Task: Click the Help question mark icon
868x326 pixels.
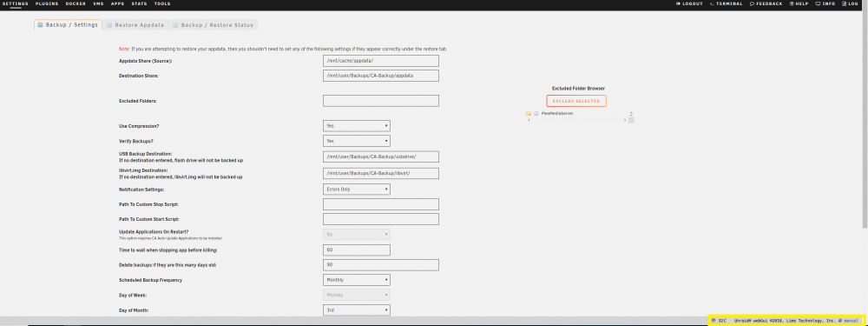Action: [x=792, y=3]
